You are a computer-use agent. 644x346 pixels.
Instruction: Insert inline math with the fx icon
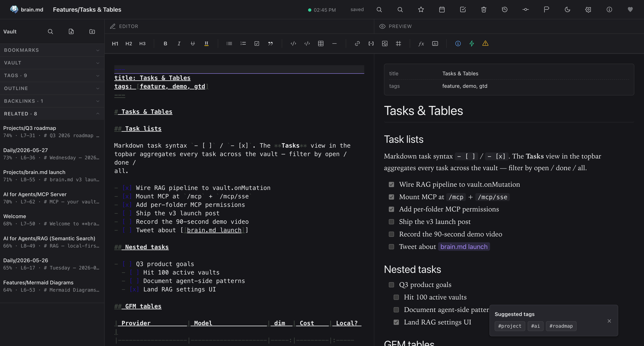[421, 44]
